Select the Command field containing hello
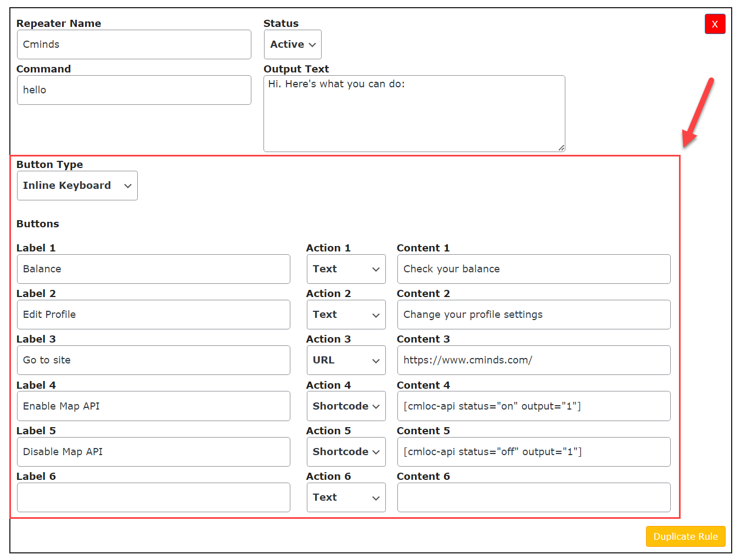Image resolution: width=741 pixels, height=560 pixels. pos(134,90)
